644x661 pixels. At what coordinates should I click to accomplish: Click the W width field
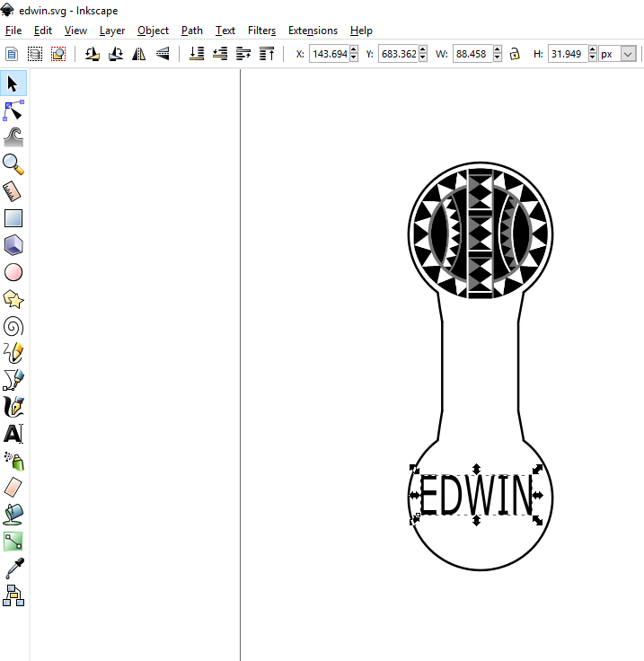pos(472,54)
